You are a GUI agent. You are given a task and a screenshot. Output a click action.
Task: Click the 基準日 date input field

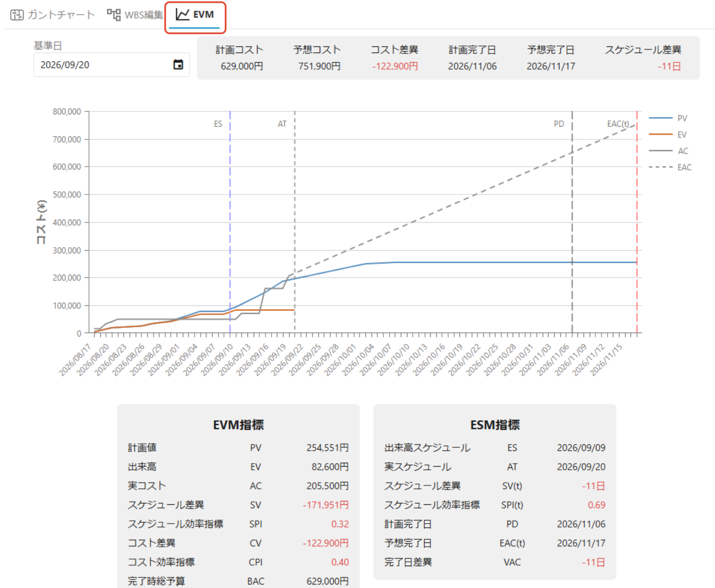click(x=112, y=65)
